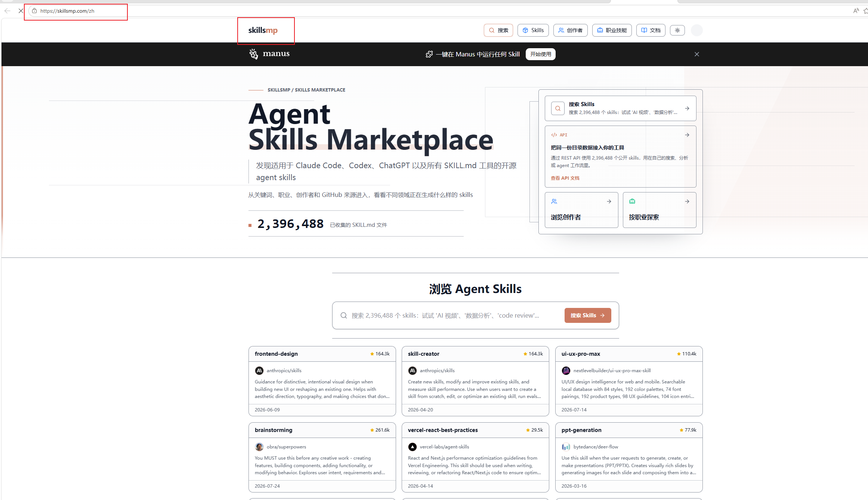Open 创作者 in the top navigation
This screenshot has width=868, height=500.
[x=571, y=30]
